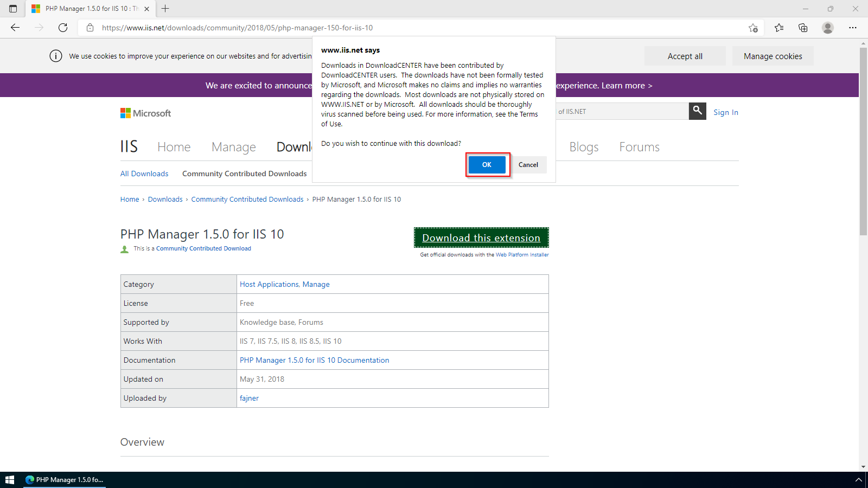This screenshot has height=488, width=868.
Task: View site information lock icon
Action: coord(90,28)
